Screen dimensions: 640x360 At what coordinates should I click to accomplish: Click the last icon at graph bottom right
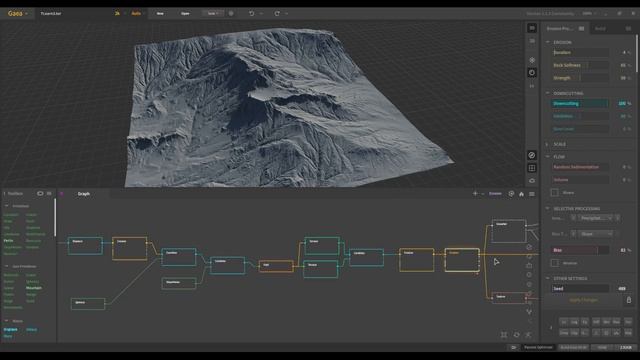click(x=528, y=335)
